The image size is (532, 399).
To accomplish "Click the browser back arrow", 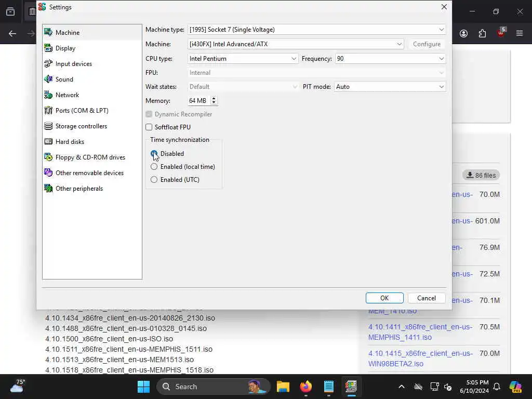I will pyautogui.click(x=12, y=33).
